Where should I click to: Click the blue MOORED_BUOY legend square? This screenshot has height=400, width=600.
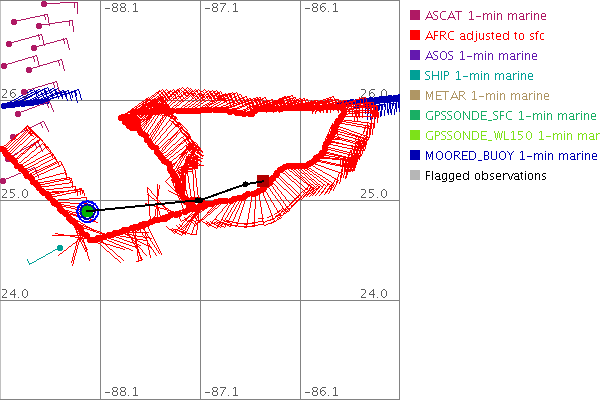[415, 156]
